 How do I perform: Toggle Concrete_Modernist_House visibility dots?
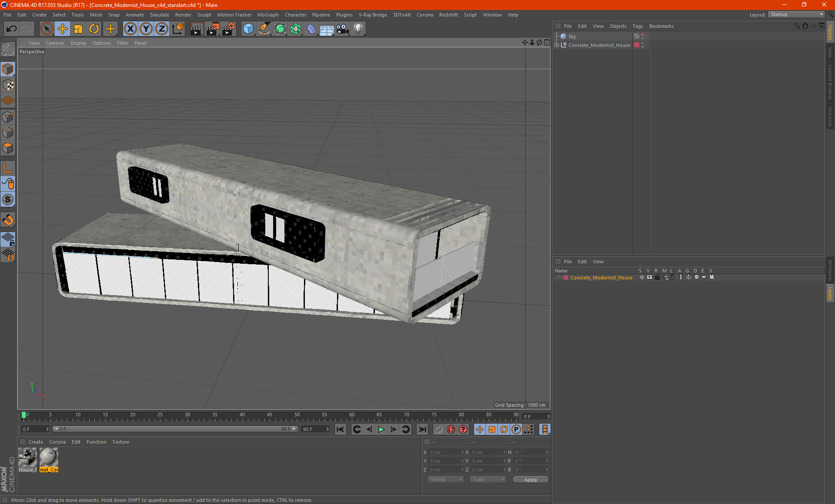click(643, 45)
